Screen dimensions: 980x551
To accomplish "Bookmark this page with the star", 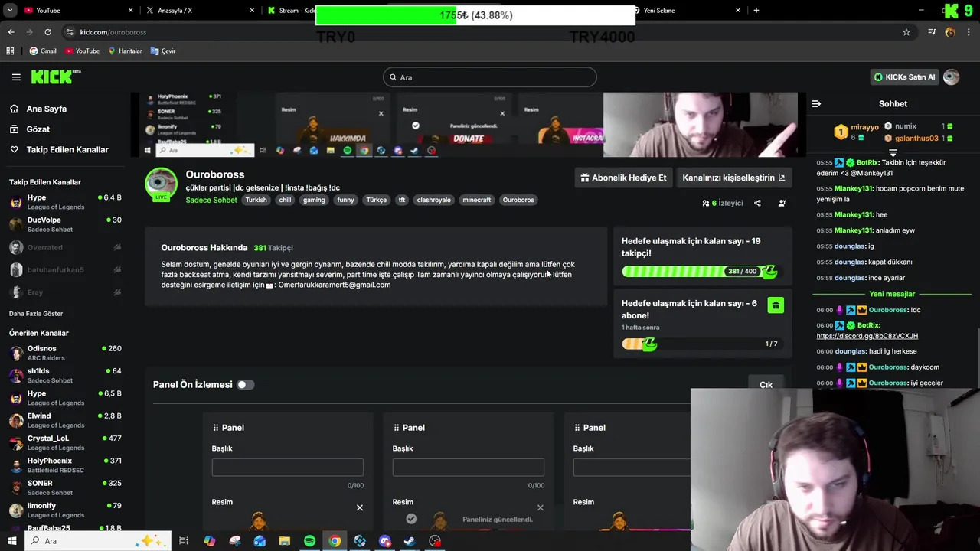I will click(x=906, y=32).
